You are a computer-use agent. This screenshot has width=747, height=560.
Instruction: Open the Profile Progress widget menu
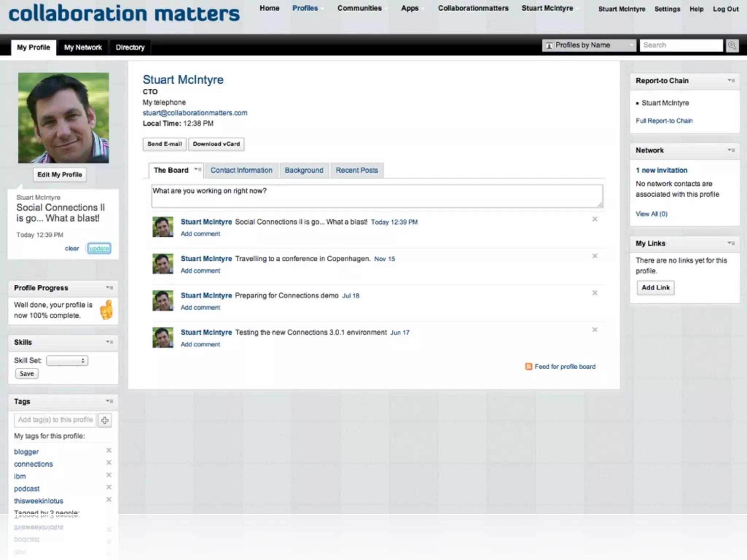tap(109, 288)
